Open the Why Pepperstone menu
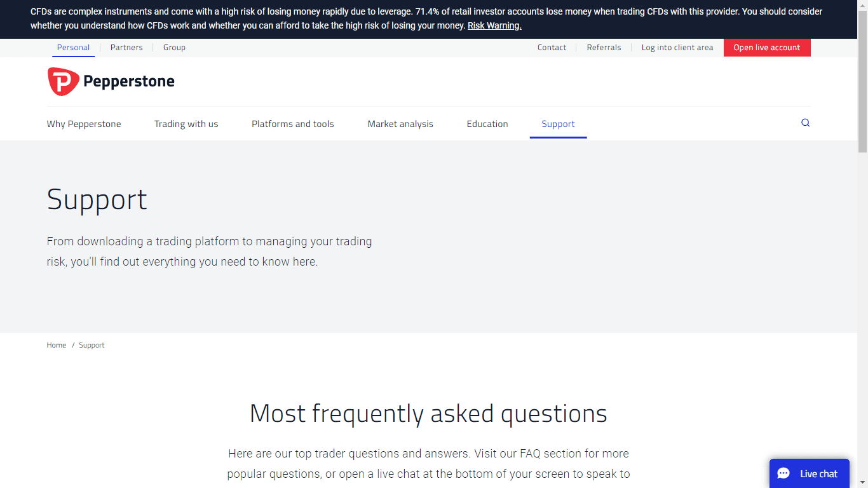 pos(83,123)
